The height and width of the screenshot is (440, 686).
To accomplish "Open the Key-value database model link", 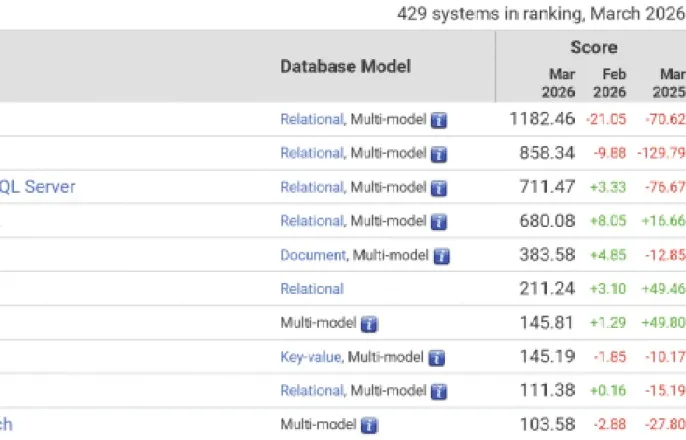I will point(310,357).
